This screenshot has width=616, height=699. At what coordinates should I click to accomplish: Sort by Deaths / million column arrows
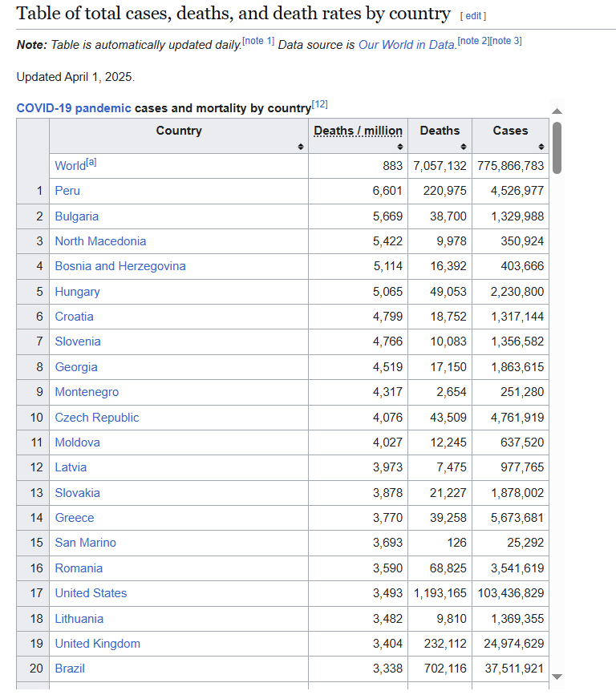400,147
